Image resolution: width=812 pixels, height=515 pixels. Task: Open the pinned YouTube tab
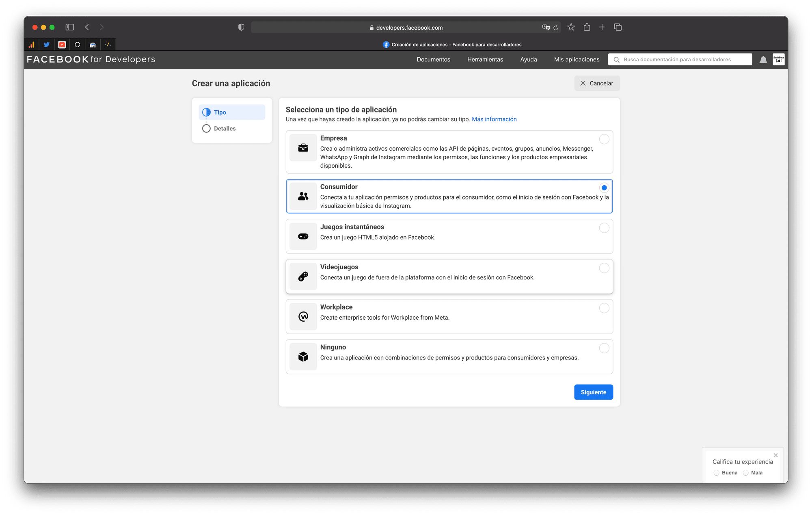click(x=62, y=45)
